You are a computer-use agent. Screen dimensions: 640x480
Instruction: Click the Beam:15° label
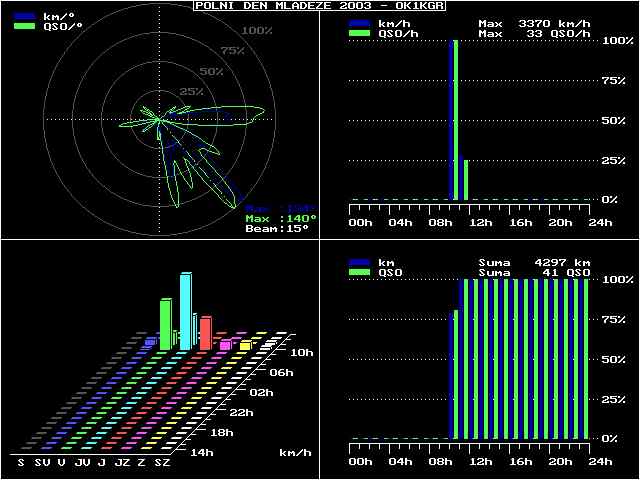click(x=277, y=229)
